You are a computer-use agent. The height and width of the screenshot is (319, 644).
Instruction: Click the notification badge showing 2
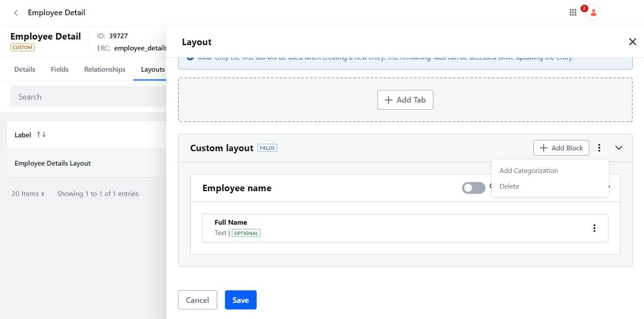[x=584, y=8]
